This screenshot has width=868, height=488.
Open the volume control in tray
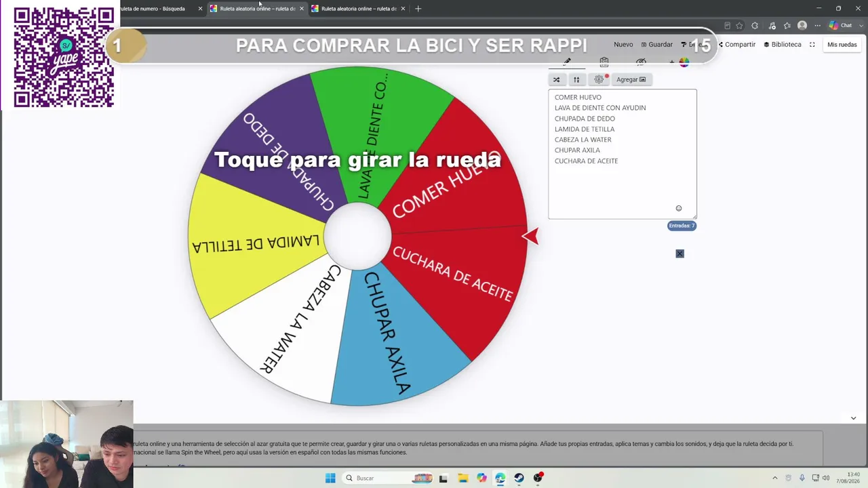pyautogui.click(x=826, y=478)
